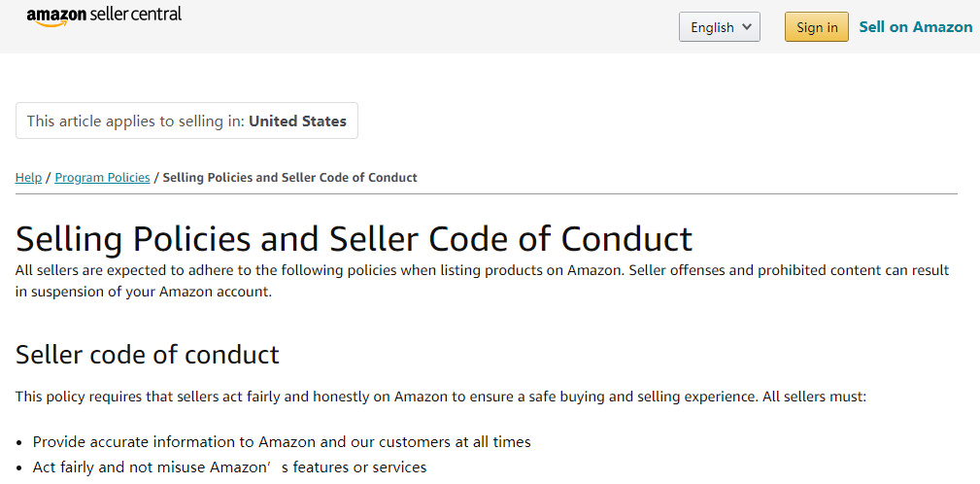This screenshot has width=980, height=484.
Task: Click the 'seller central' wordmark text
Action: 136,14
